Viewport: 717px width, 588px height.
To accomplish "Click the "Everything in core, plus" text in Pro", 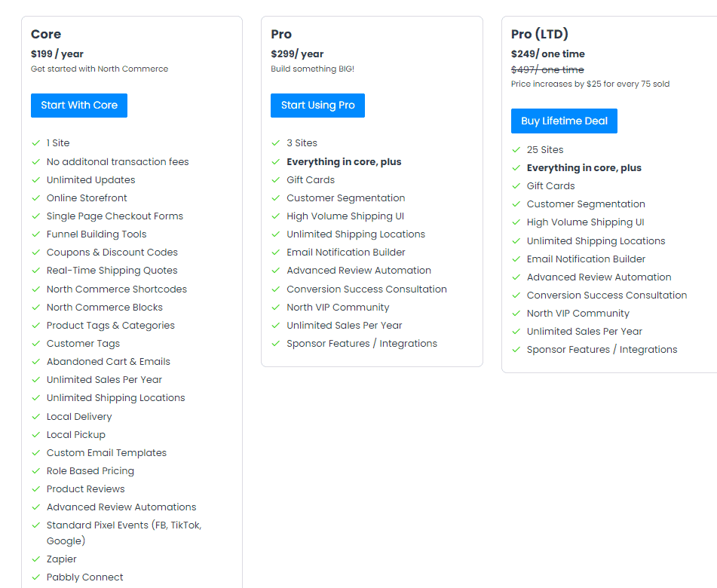I will [x=344, y=161].
